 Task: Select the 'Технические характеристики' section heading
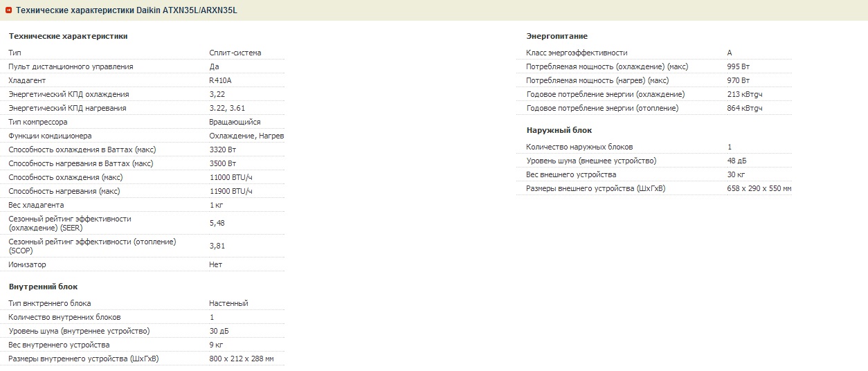point(68,36)
